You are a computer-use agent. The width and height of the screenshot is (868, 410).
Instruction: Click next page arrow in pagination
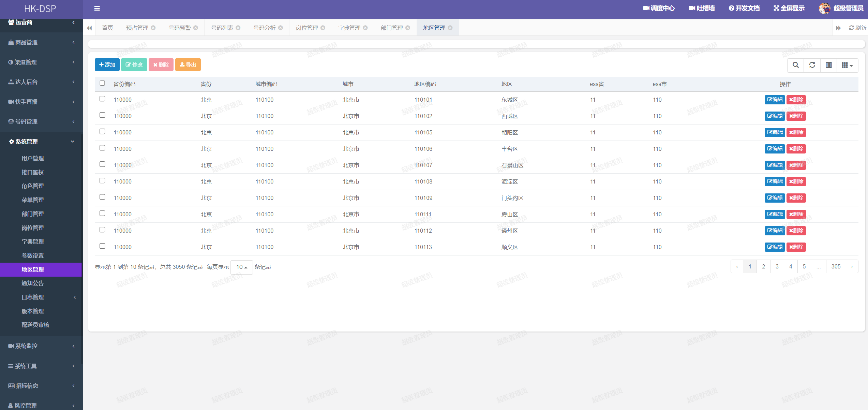(x=852, y=266)
